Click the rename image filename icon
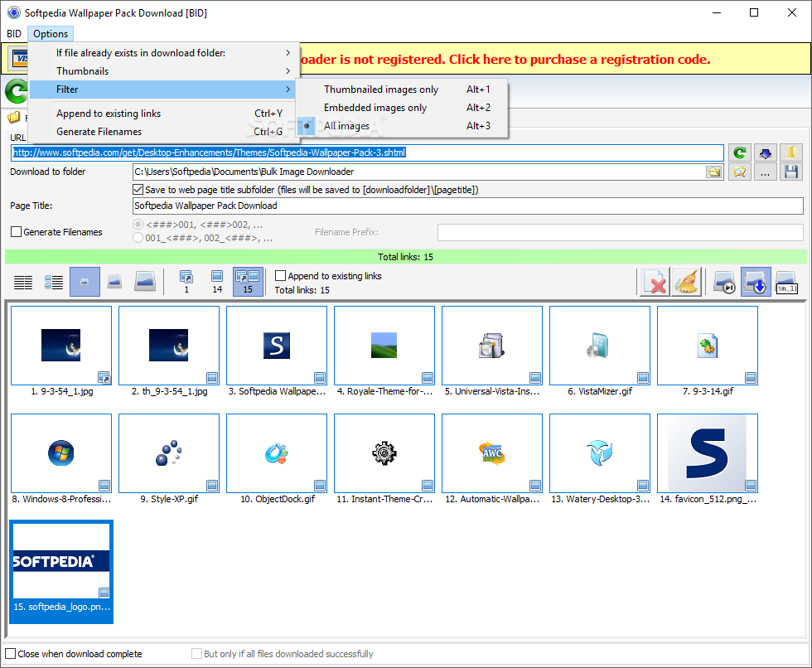The width and height of the screenshot is (812, 668). (786, 283)
